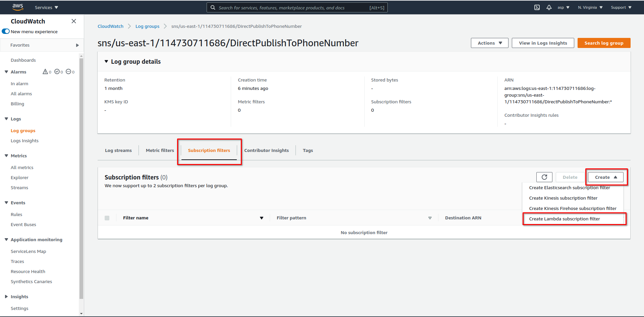Viewport: 644px width, 317px height.
Task: Open the Support dropdown menu
Action: (621, 7)
